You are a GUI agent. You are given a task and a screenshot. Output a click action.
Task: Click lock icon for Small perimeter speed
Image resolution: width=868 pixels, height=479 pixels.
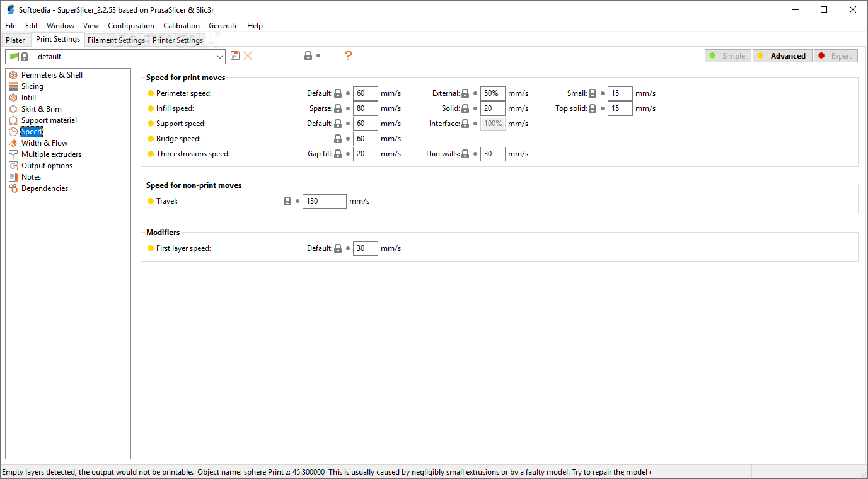593,93
